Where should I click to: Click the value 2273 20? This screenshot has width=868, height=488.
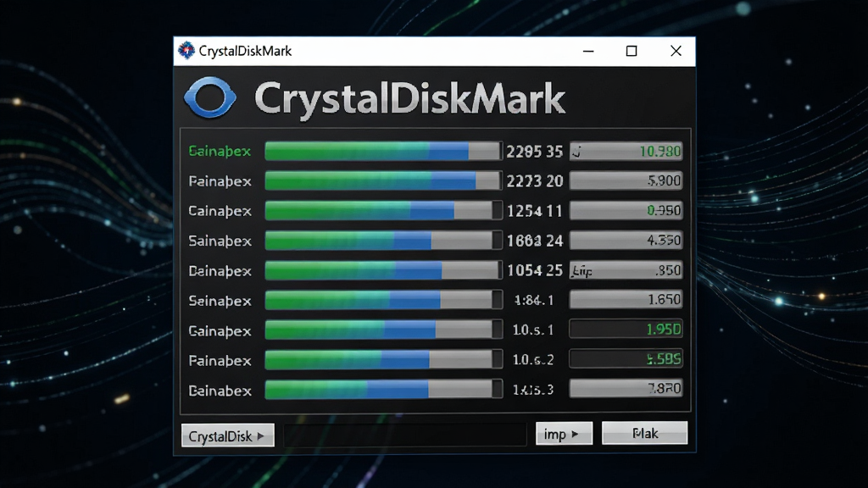(x=534, y=181)
